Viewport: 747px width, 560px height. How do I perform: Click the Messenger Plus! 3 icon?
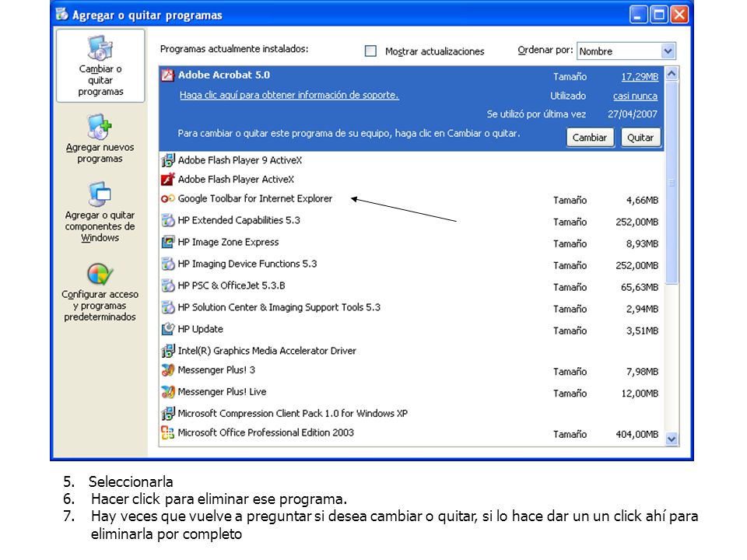(x=168, y=370)
